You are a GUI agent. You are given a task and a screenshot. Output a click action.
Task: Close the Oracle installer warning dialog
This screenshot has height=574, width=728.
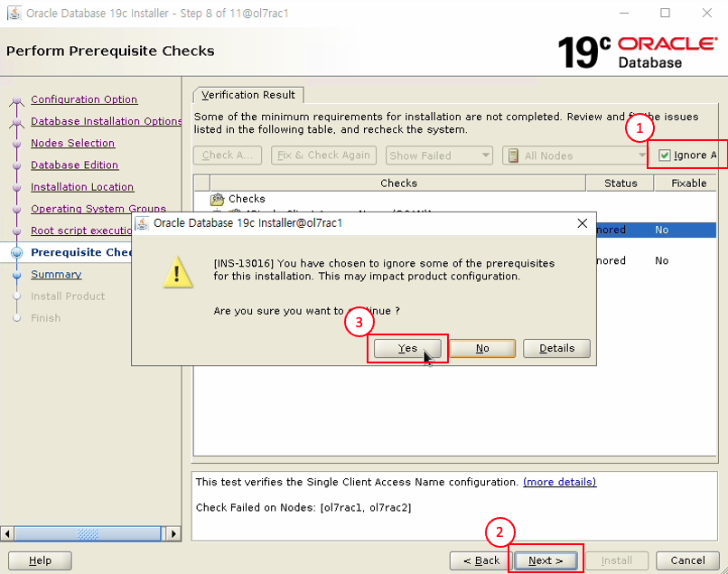pyautogui.click(x=583, y=223)
